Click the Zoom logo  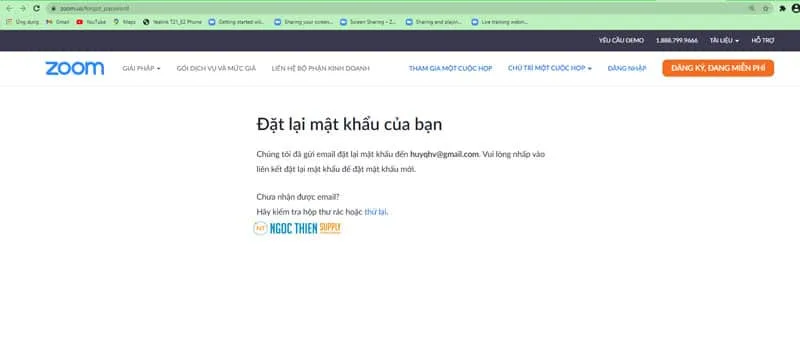point(74,68)
